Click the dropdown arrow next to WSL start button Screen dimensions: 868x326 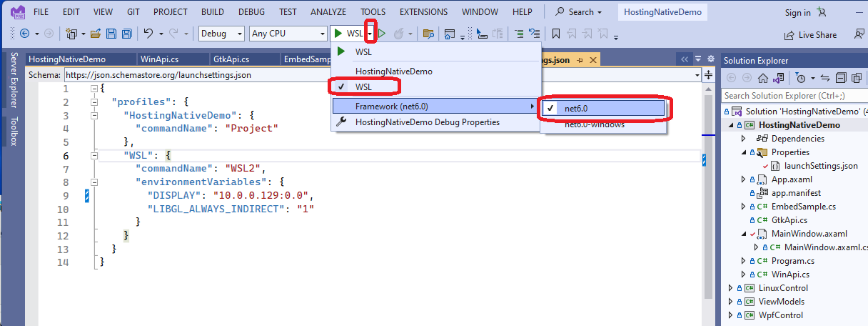pyautogui.click(x=370, y=34)
